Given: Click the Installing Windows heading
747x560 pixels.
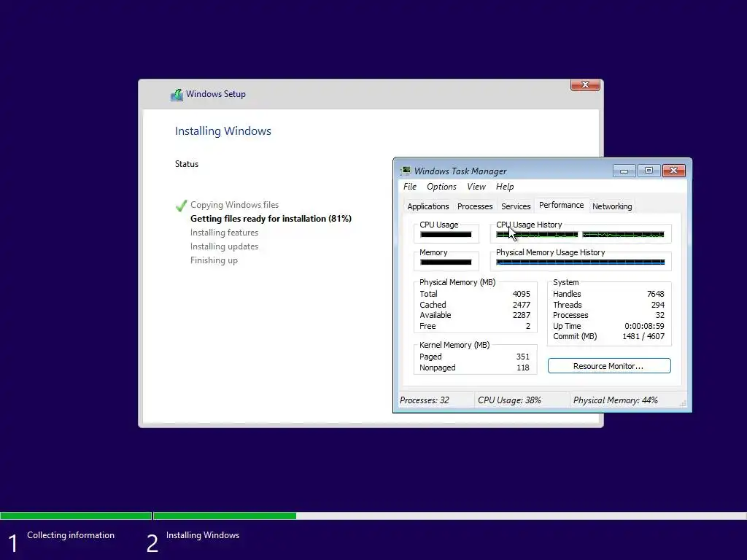Looking at the screenshot, I should (x=223, y=131).
